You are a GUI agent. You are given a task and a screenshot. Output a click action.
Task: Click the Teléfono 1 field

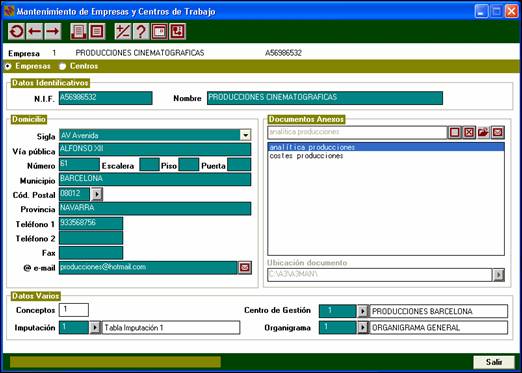91,223
